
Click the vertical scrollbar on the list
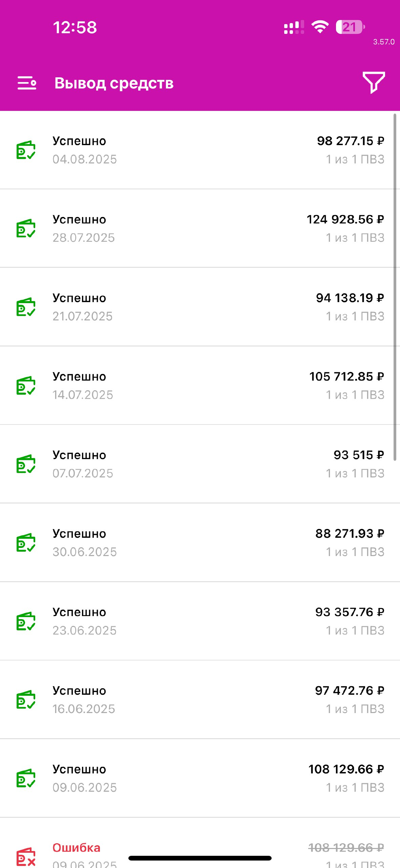395,288
